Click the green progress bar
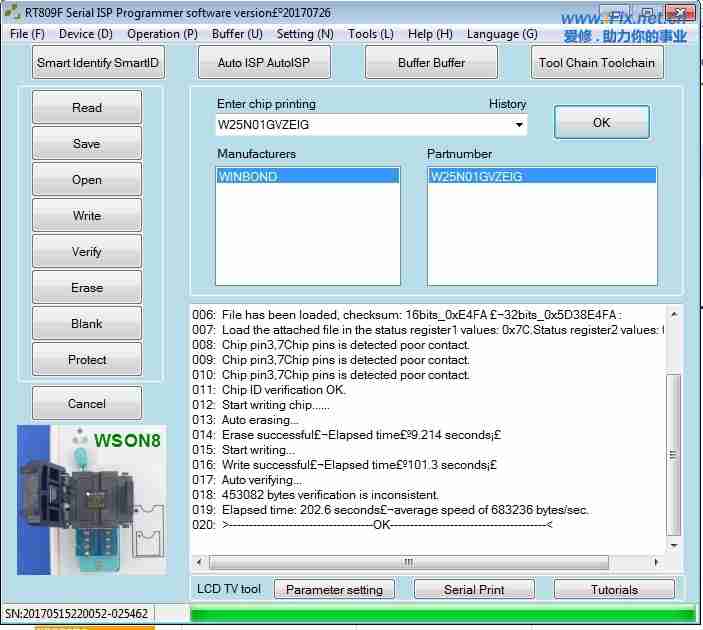 click(x=442, y=614)
